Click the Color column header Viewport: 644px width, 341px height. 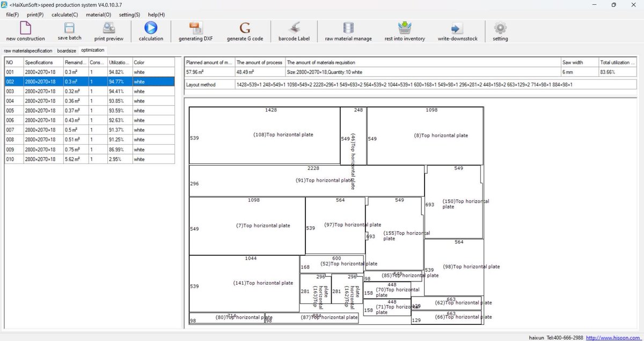point(153,62)
